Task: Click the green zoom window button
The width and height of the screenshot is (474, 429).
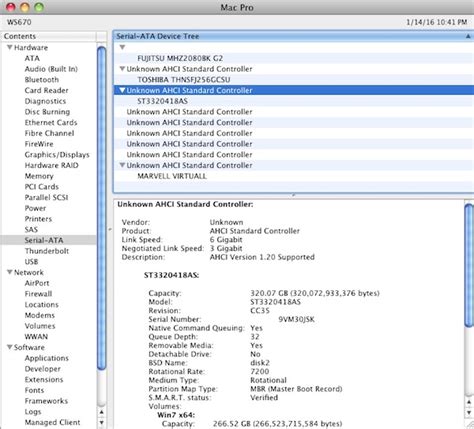Action: 39,7
